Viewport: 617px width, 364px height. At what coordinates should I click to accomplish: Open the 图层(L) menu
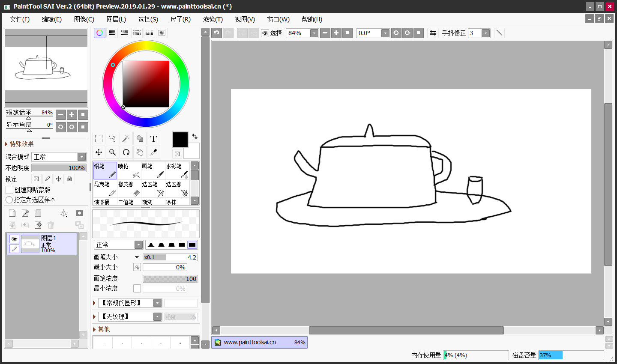click(116, 19)
